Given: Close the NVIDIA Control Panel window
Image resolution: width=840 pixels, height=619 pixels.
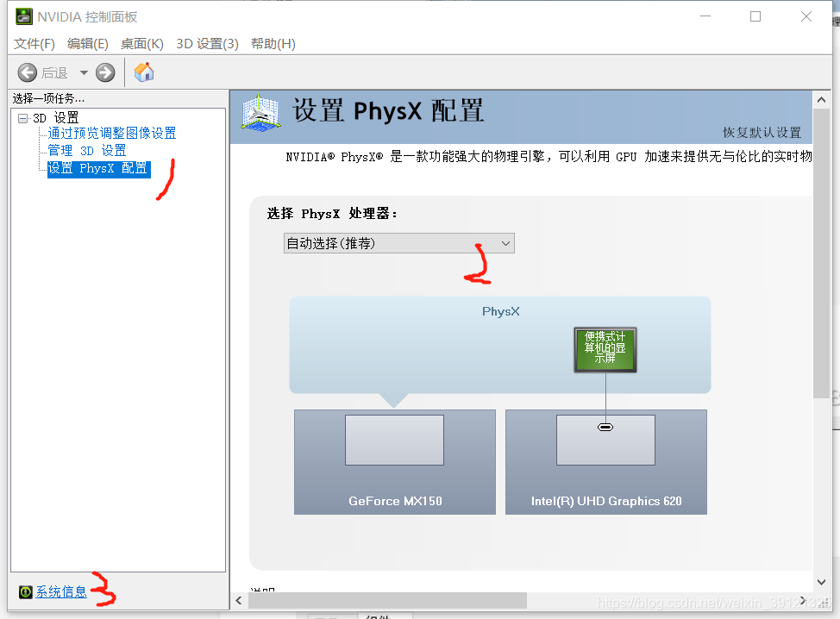Looking at the screenshot, I should pos(806,16).
